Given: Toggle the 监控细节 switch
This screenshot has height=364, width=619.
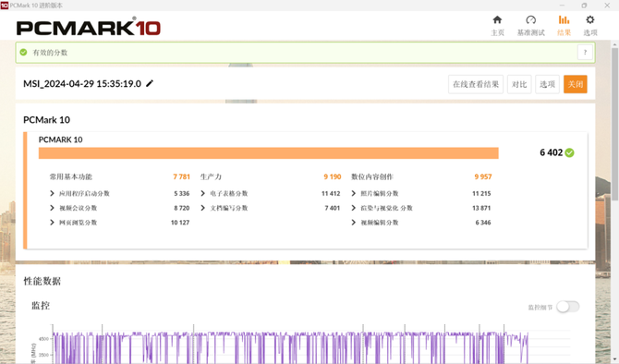Looking at the screenshot, I should (568, 307).
